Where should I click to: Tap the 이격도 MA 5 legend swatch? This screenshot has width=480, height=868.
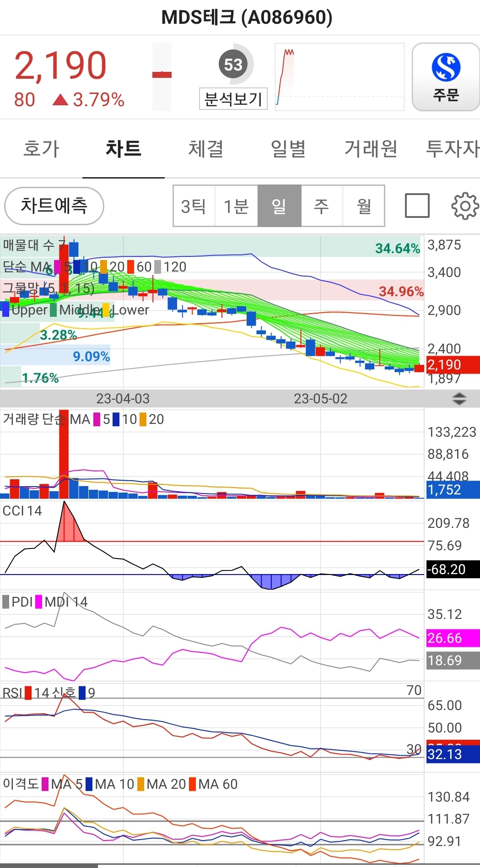tap(45, 784)
